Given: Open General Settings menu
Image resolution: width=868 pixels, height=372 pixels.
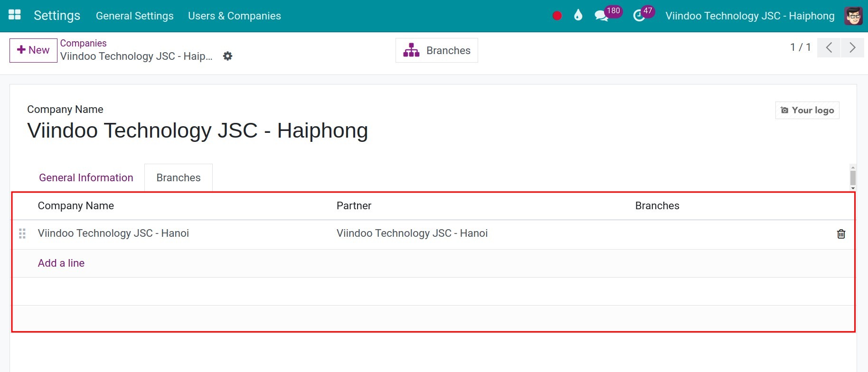Looking at the screenshot, I should (135, 16).
